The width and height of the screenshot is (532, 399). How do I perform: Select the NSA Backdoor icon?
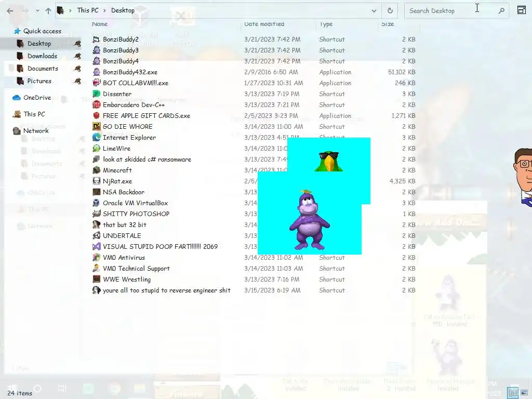tap(96, 192)
